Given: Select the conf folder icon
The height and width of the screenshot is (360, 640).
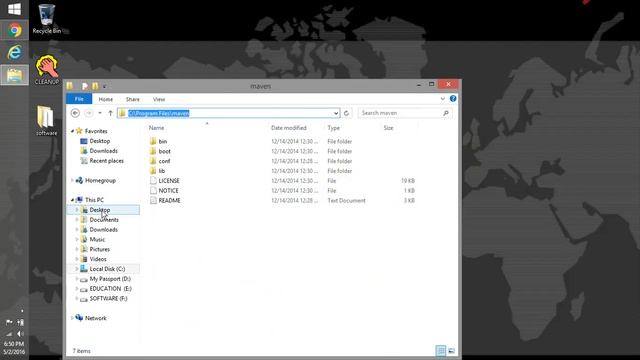Looking at the screenshot, I should (153, 161).
